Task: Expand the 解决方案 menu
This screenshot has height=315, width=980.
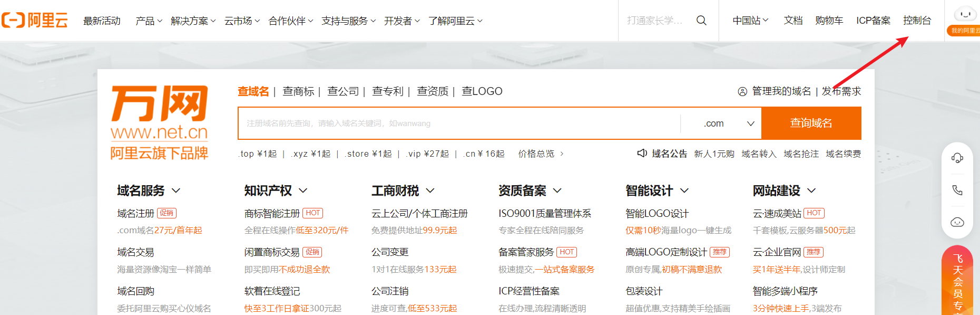Action: tap(193, 21)
